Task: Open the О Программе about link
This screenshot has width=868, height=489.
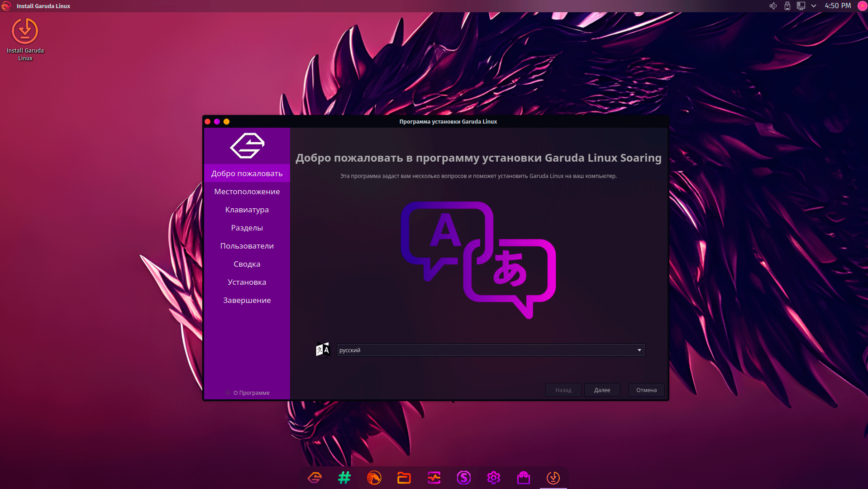Action: click(248, 393)
